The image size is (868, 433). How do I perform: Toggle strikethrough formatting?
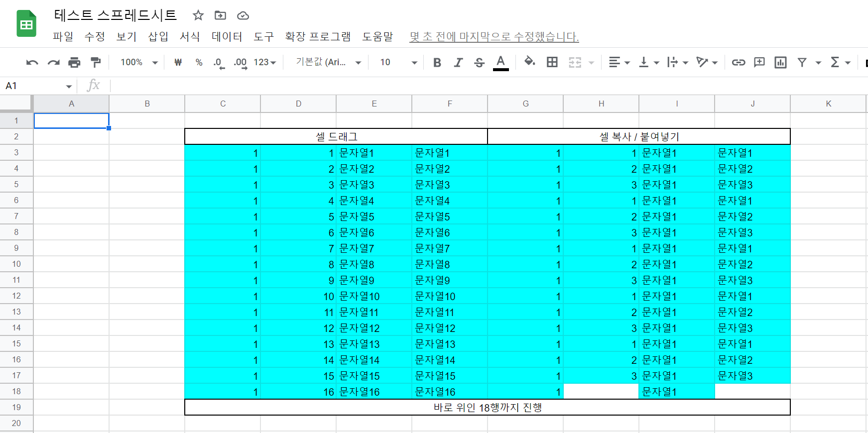pyautogui.click(x=479, y=62)
